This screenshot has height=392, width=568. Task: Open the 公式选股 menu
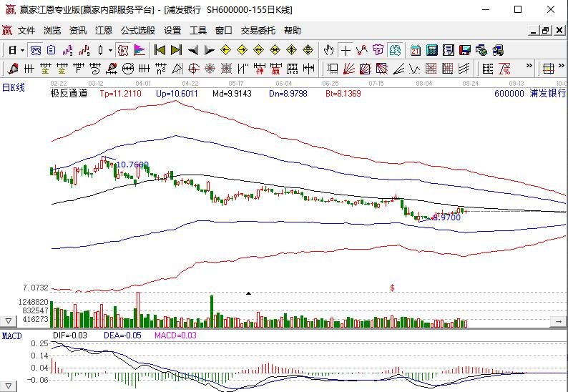click(138, 31)
